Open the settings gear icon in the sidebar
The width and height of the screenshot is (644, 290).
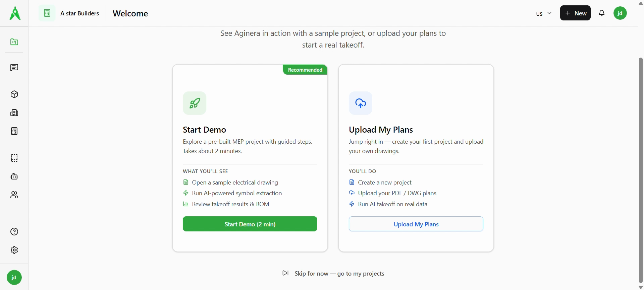click(x=14, y=250)
